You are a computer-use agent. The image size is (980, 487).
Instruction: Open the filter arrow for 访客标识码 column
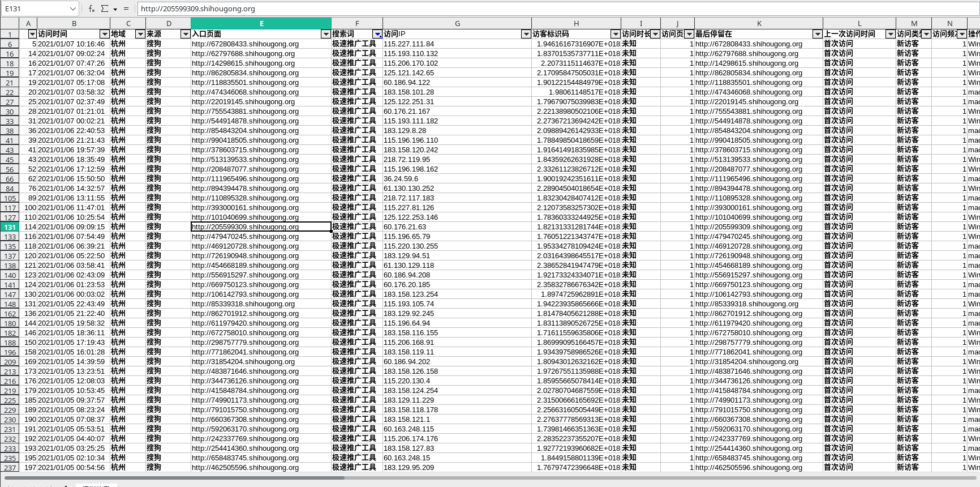[616, 34]
